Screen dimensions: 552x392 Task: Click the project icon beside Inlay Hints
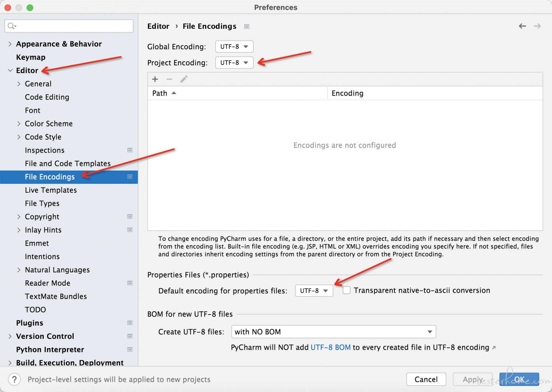[130, 230]
